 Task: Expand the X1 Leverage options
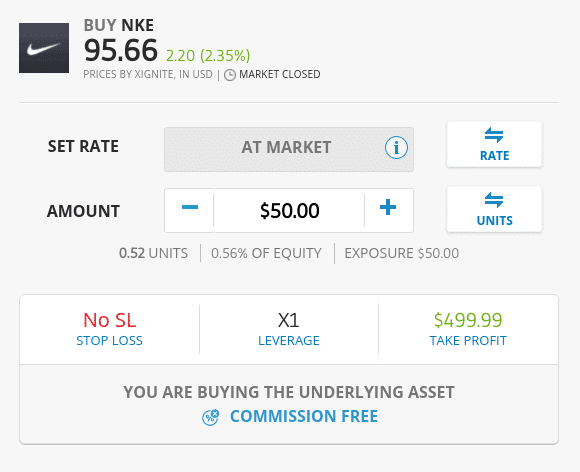click(x=289, y=330)
